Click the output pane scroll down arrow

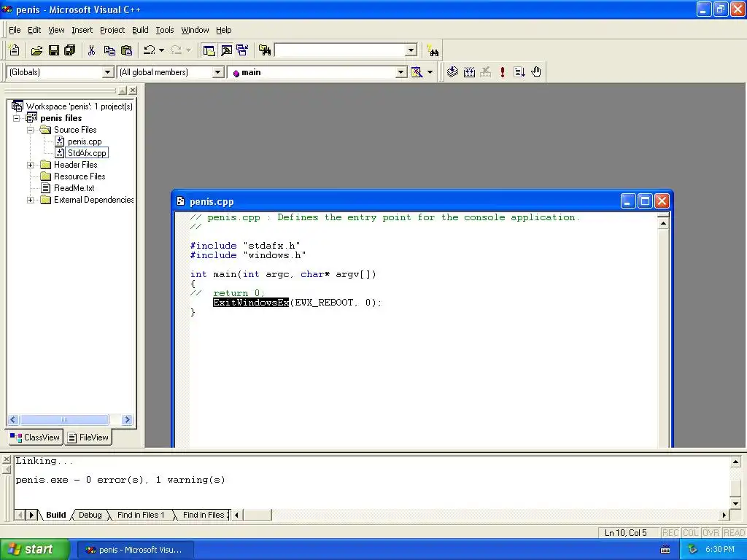point(735,503)
